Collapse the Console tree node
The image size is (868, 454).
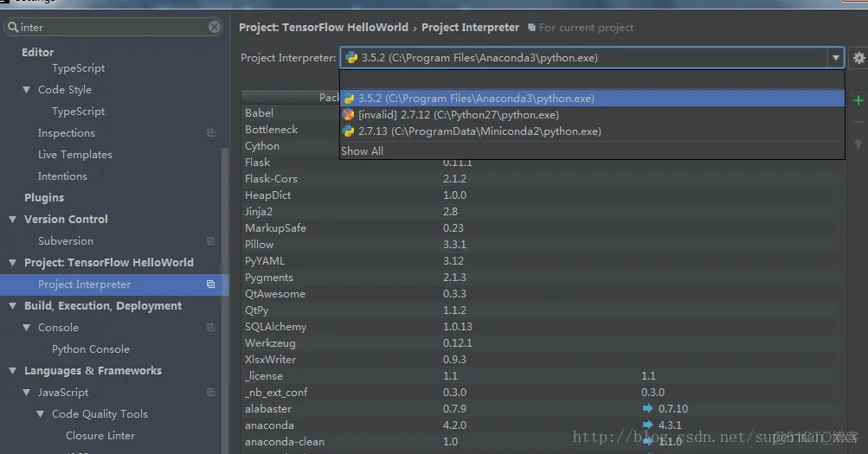26,328
